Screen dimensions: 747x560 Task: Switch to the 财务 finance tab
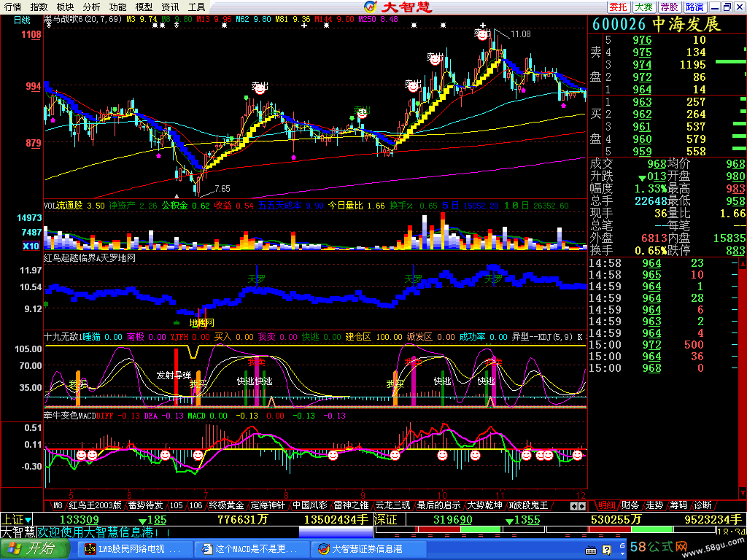click(630, 505)
